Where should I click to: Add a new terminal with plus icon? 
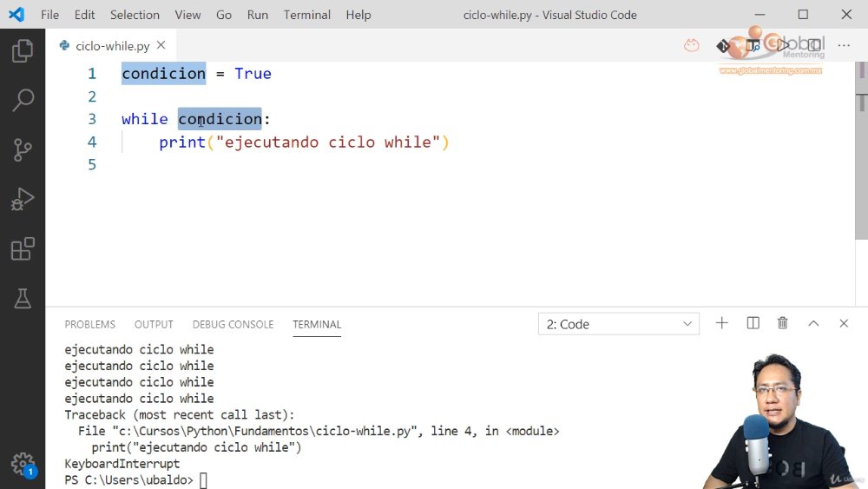pyautogui.click(x=722, y=323)
